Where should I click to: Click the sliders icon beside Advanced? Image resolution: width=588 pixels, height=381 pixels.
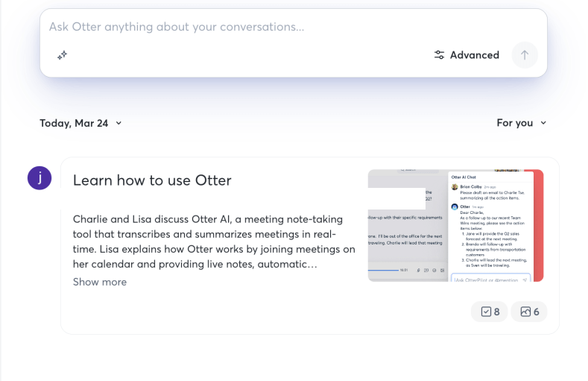pyautogui.click(x=439, y=55)
